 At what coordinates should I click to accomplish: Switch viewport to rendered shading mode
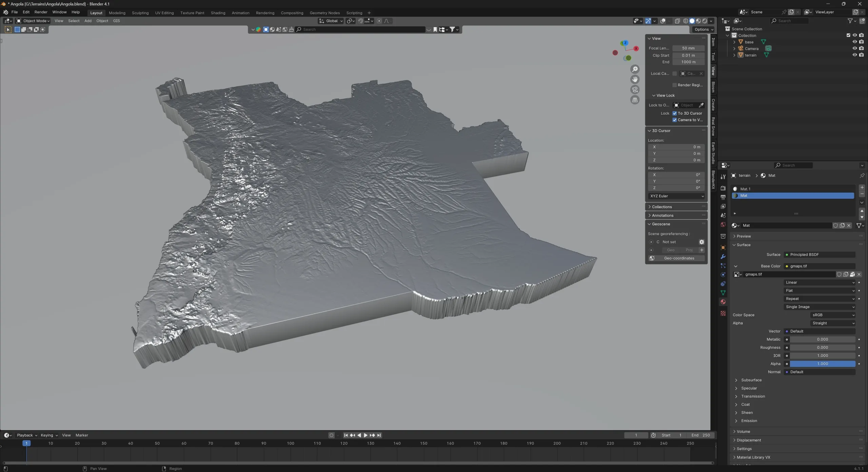(705, 21)
